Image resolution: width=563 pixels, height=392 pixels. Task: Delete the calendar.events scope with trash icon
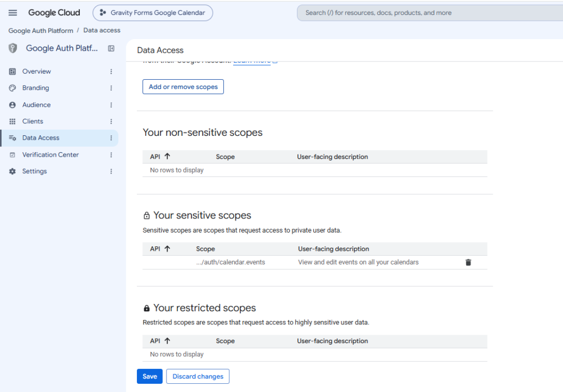[468, 262]
